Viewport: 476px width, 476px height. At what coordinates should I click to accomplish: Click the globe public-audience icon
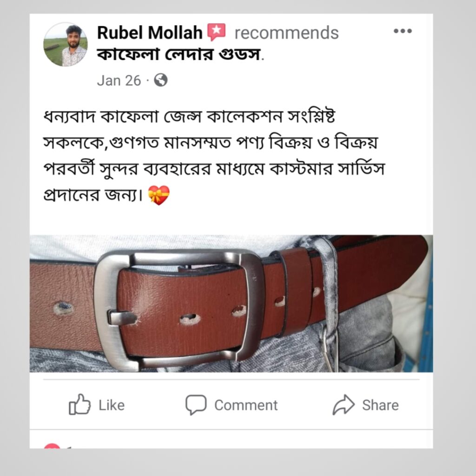[x=160, y=80]
